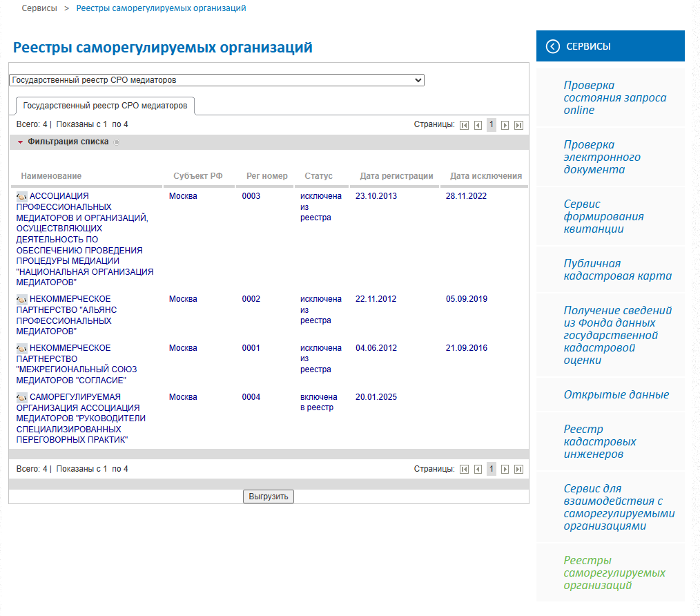Click handshake icon next to АЛЬЯНС ПРОФЕССИОНАЛЬНЫХ МЕДИАТОРОВ row
This screenshot has width=700, height=616.
click(21, 299)
